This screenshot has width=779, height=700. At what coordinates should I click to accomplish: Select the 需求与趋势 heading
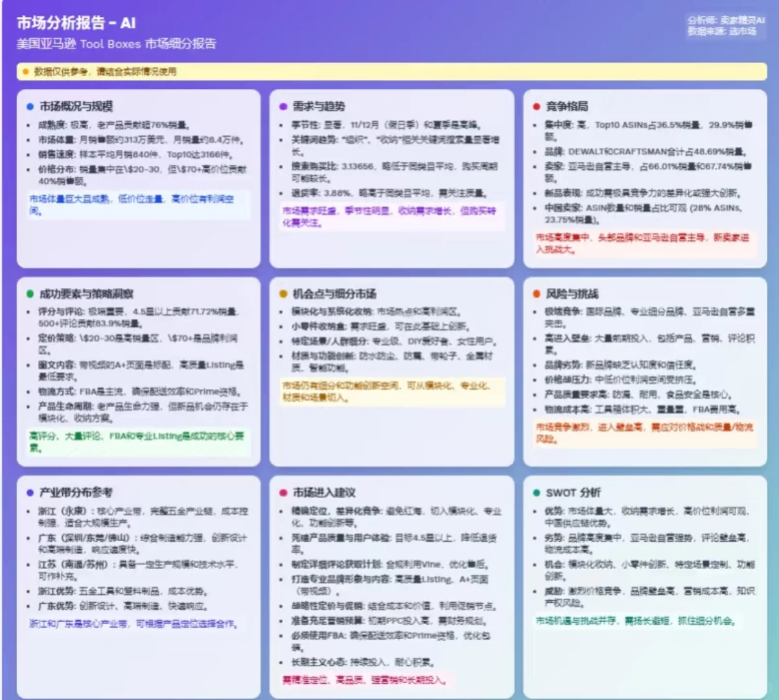pos(318,106)
